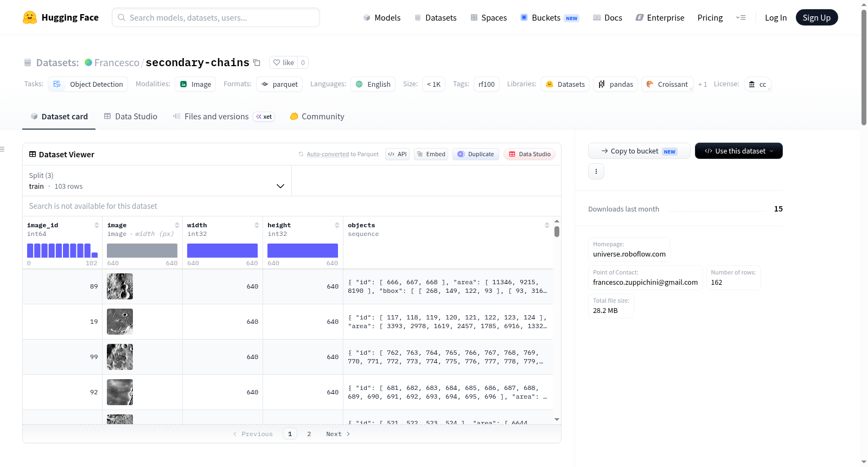Viewport: 868px width, 467px height.
Task: Expand the +1 additional libraries tag
Action: [x=703, y=84]
